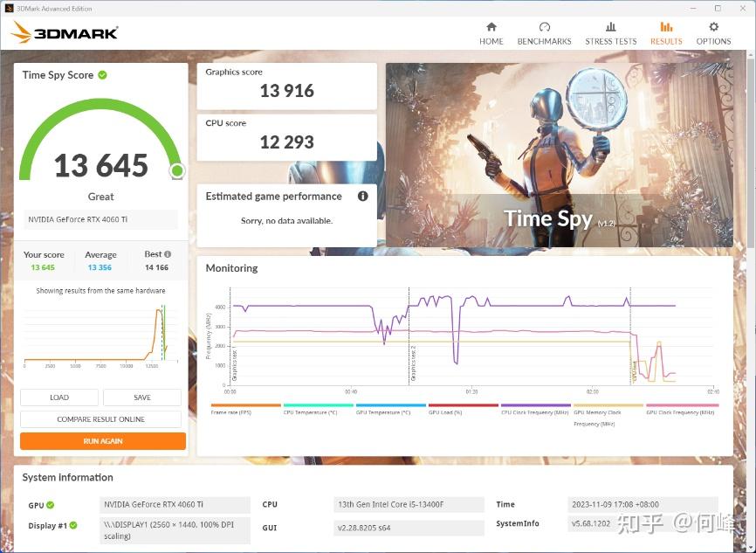Go to STRESS TESTS via bar-chart icon
756x553 pixels.
[610, 28]
